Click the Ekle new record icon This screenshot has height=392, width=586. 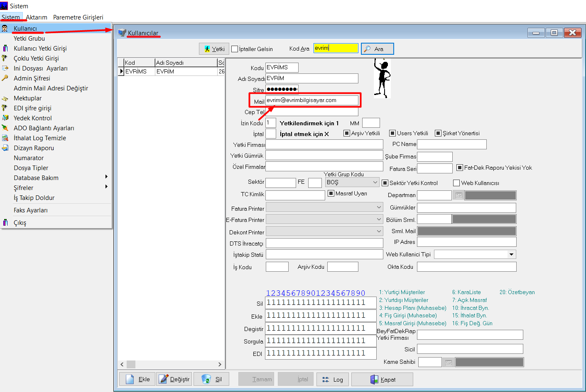coord(130,379)
